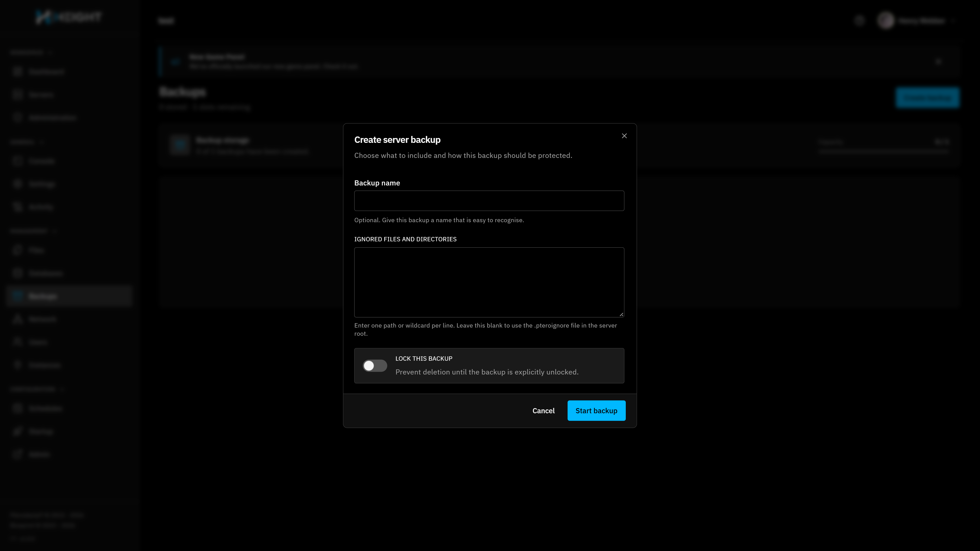Open the Servers sidebar icon

[18, 94]
